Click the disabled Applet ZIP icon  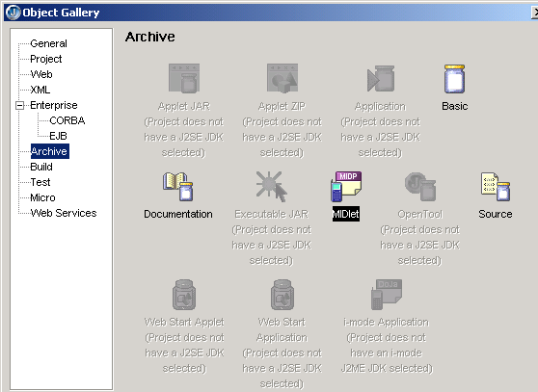pyautogui.click(x=282, y=78)
